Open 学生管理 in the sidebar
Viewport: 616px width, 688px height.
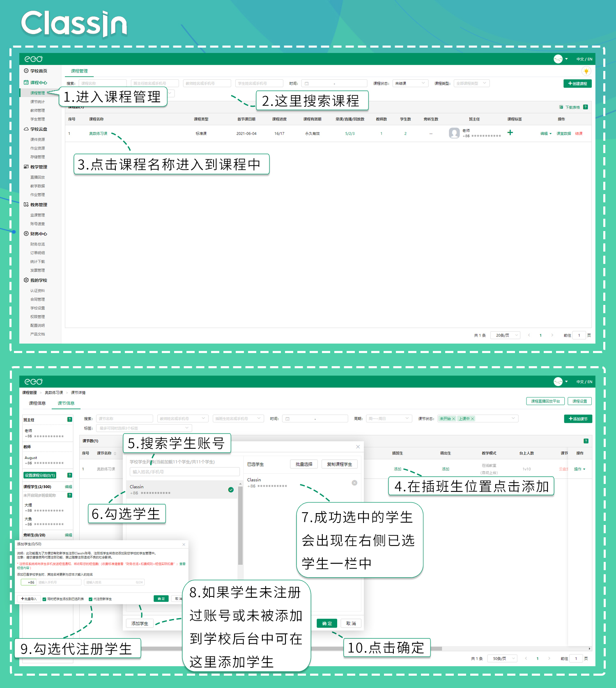click(x=37, y=119)
